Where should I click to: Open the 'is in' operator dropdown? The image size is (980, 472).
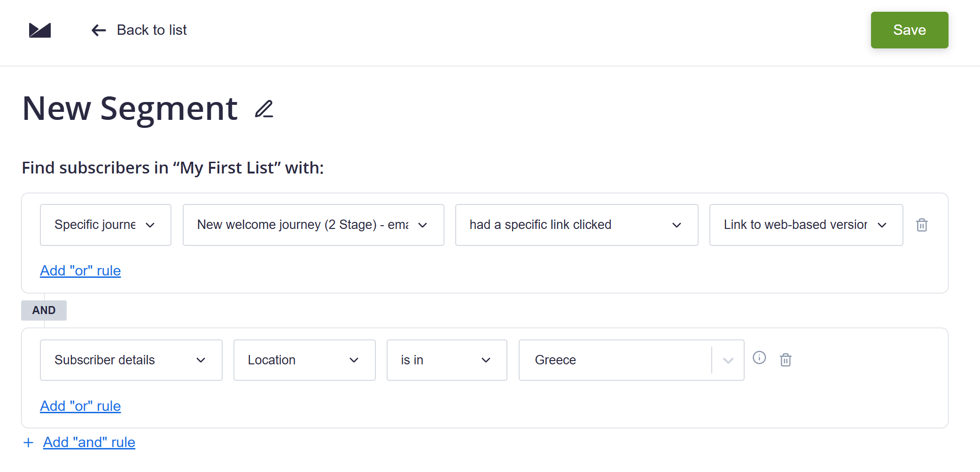pos(446,360)
